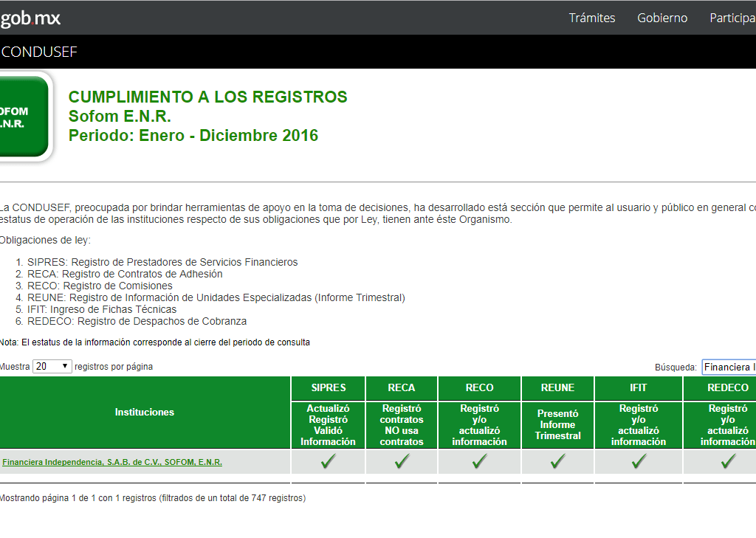Click the 'Nota: El estatus' note line
Viewport: 756px width, 538px height.
point(155,342)
